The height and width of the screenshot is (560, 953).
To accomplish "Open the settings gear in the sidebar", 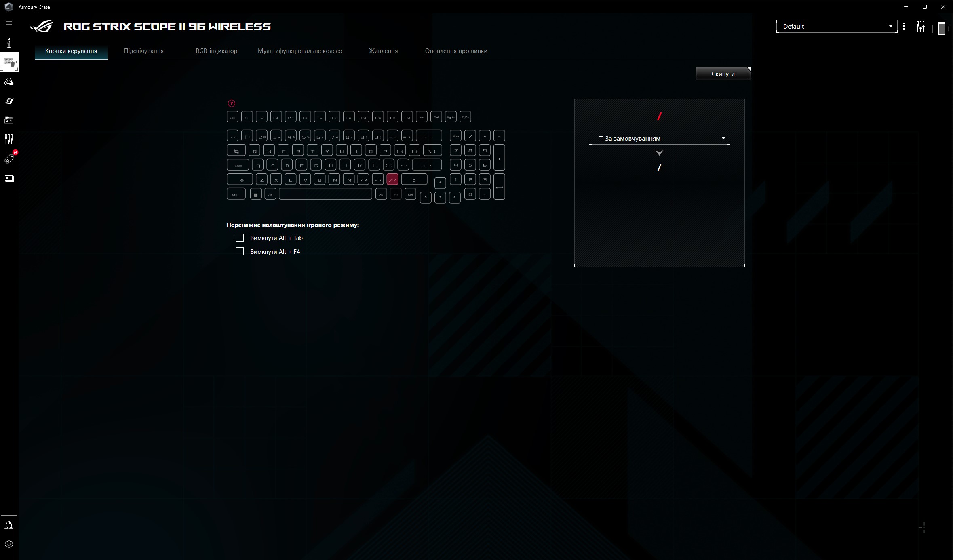I will (9, 544).
